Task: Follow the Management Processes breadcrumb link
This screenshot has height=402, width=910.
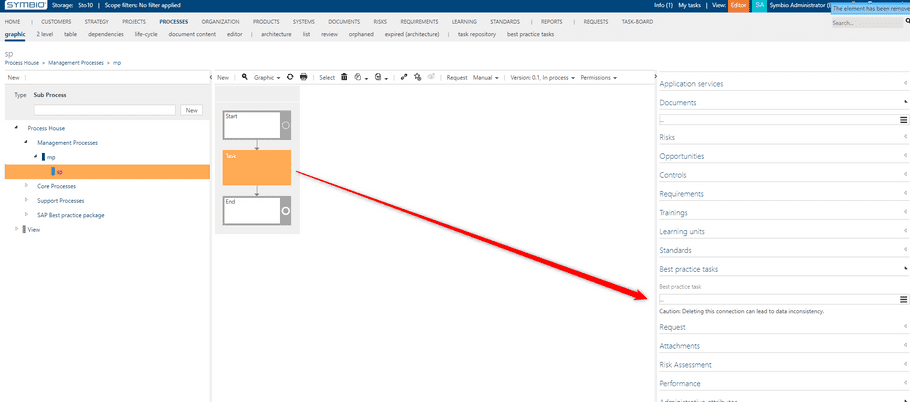Action: click(x=76, y=63)
